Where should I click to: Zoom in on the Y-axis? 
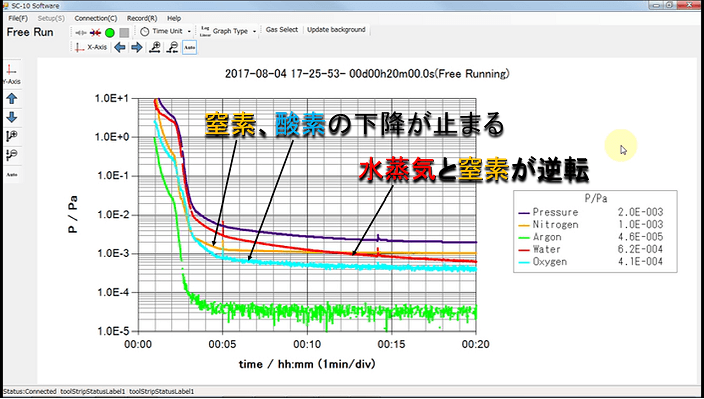tap(12, 136)
